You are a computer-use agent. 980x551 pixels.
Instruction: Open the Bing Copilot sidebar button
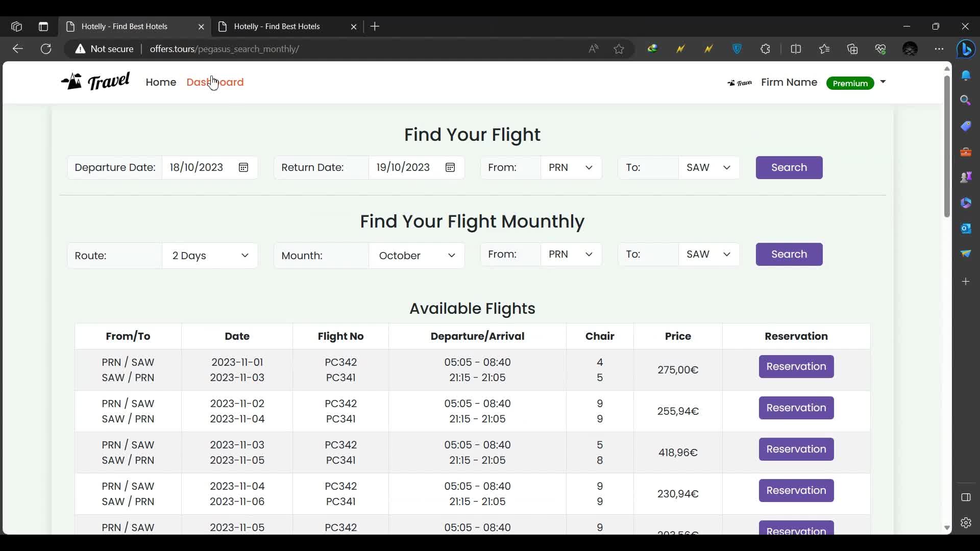click(x=966, y=49)
